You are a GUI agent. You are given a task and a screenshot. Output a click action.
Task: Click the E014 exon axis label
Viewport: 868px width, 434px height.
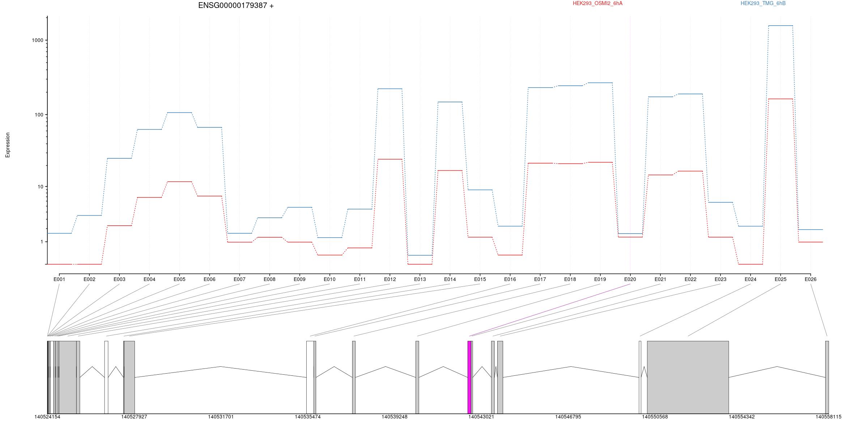pyautogui.click(x=450, y=279)
